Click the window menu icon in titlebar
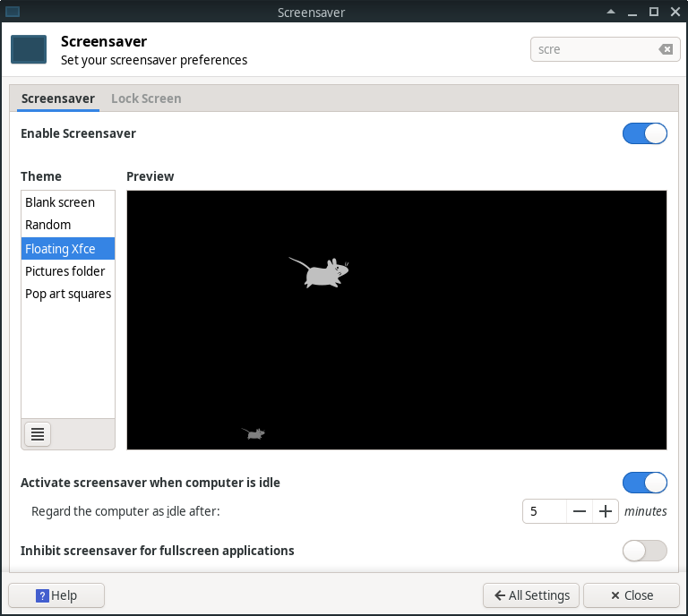The image size is (688, 616). tap(12, 12)
